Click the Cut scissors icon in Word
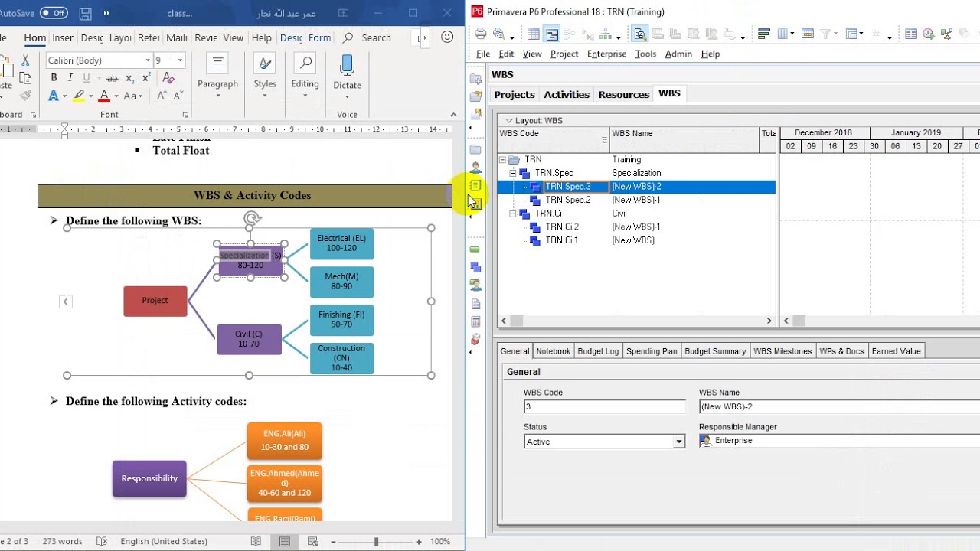Viewport: 980px width, 551px height. click(x=25, y=60)
